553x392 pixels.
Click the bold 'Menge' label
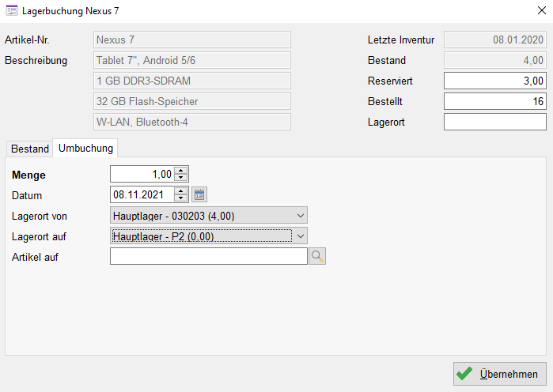28,175
